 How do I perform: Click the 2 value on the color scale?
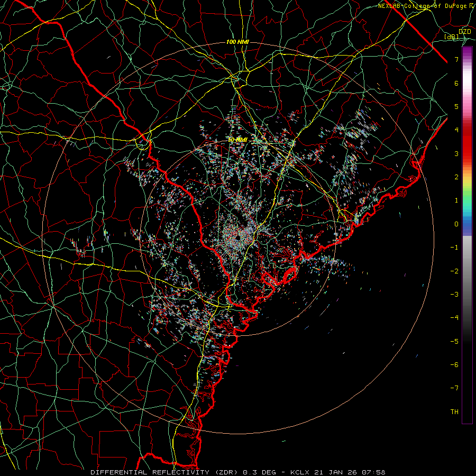[x=456, y=177]
